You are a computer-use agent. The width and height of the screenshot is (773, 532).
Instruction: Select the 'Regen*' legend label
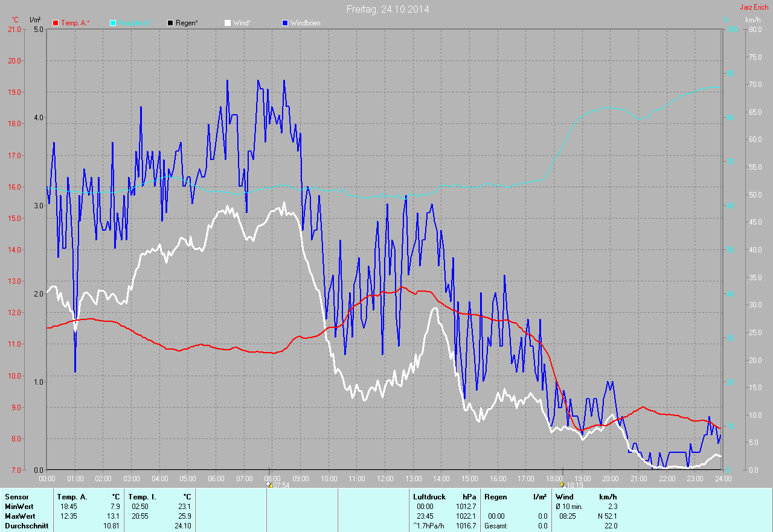click(x=187, y=23)
